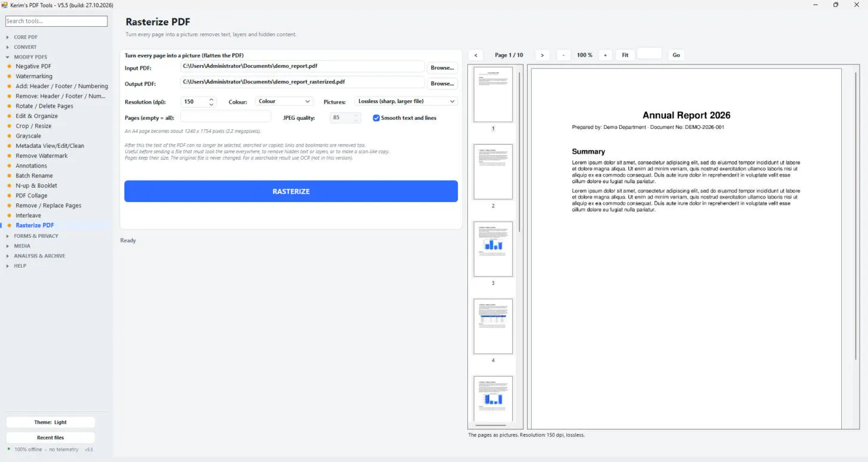Open the Colour dropdown
Viewport: 868px width, 462px height.
coord(284,101)
